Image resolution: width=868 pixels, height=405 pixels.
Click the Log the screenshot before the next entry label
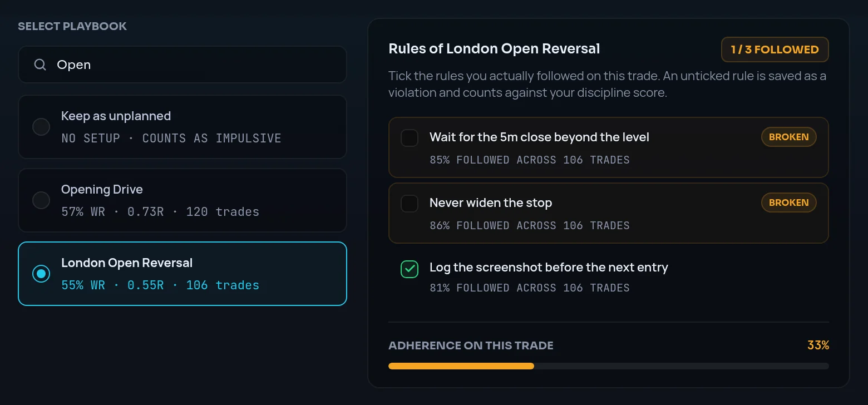tap(549, 268)
